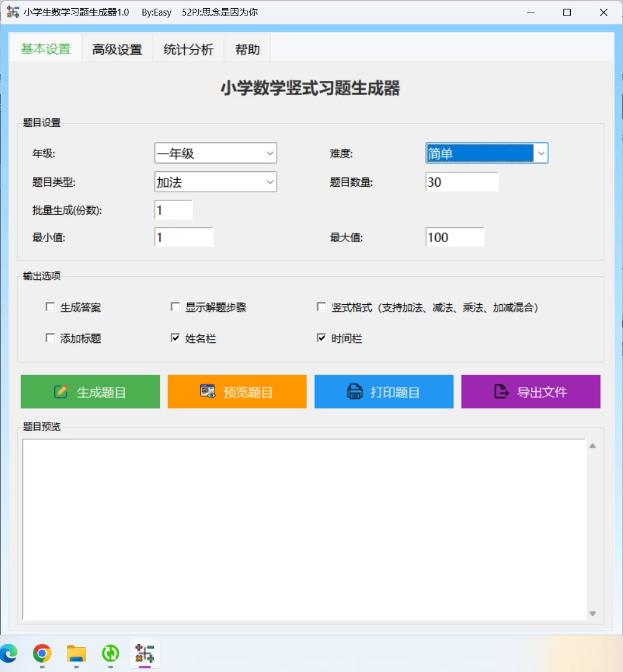Open File Explorer from the taskbar
623x672 pixels.
pyautogui.click(x=76, y=654)
